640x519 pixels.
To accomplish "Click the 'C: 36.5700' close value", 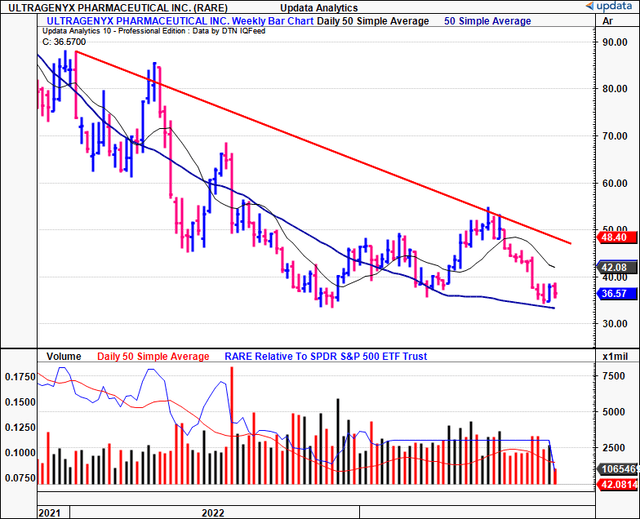I will click(x=64, y=42).
